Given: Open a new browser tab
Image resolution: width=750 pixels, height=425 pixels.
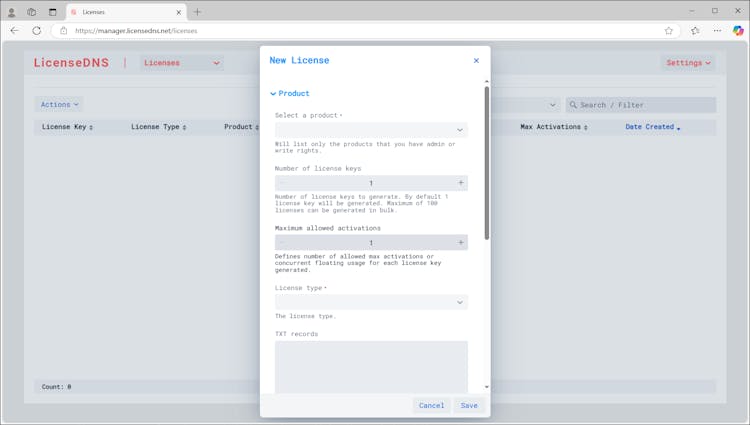Looking at the screenshot, I should click(197, 12).
